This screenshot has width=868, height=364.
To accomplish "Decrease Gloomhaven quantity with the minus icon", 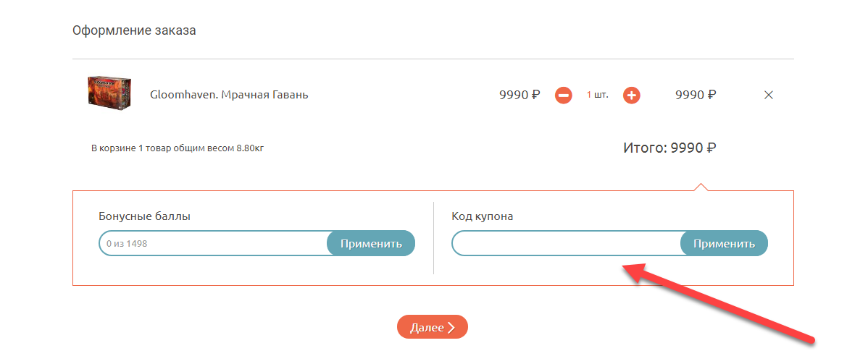I will 564,95.
